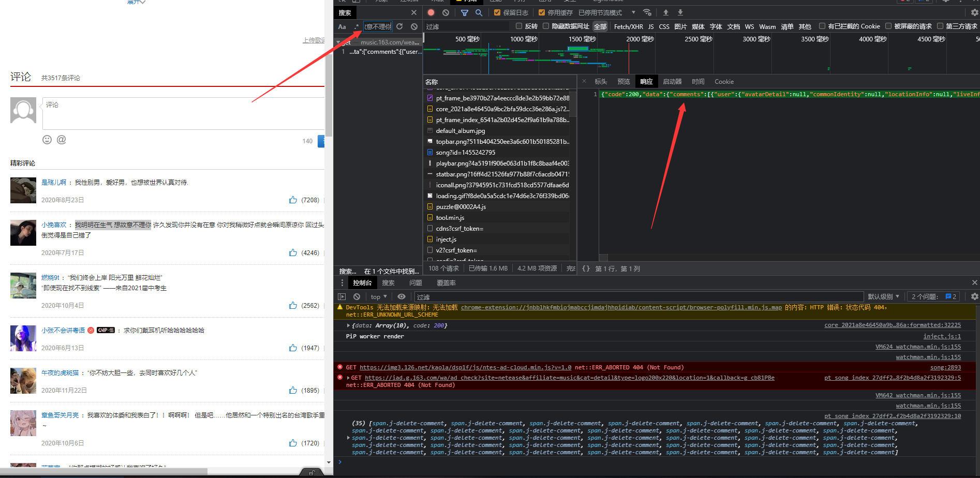Clear the network log

click(446, 12)
